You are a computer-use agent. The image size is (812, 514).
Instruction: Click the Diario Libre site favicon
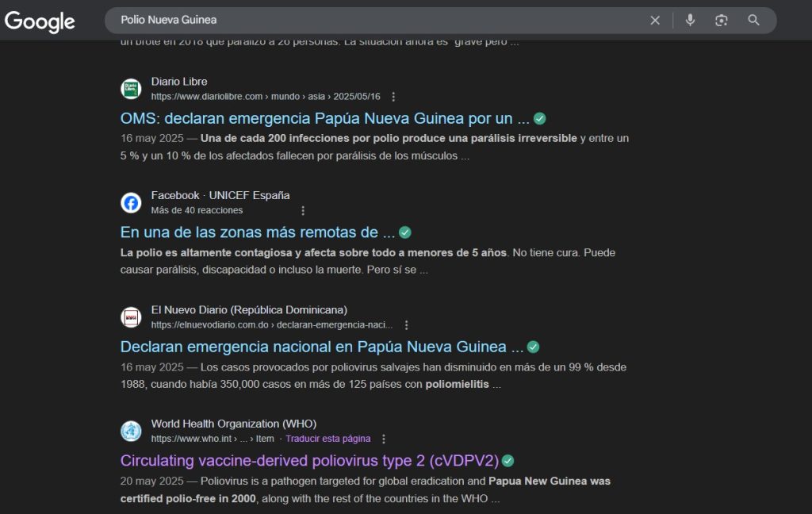[x=131, y=89]
